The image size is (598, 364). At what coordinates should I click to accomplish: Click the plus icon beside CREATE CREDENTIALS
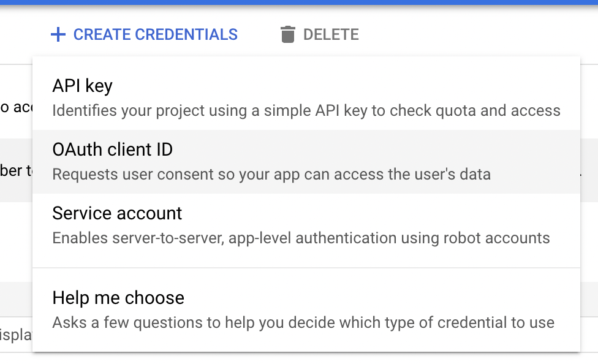pos(58,34)
